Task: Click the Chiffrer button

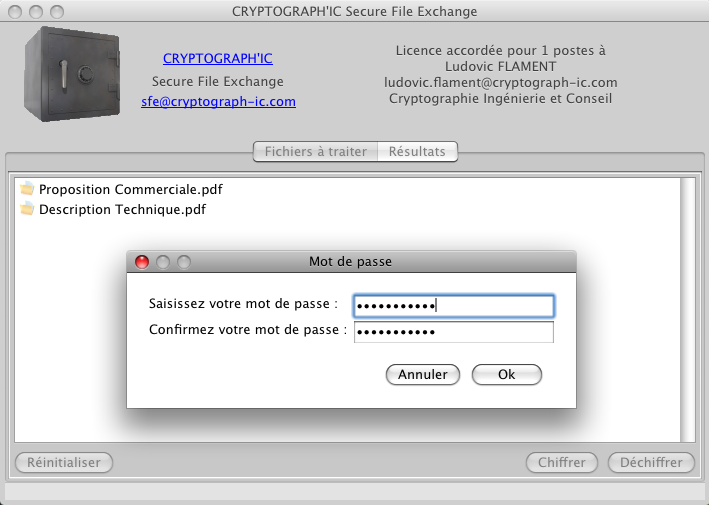Action: click(562, 462)
